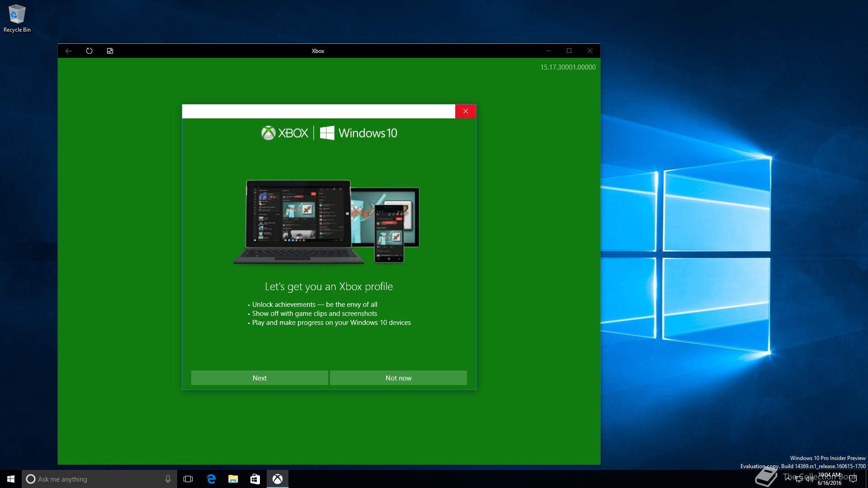Click 'Show off with game clips and screenshots'
The image size is (868, 488).
pyautogui.click(x=315, y=314)
